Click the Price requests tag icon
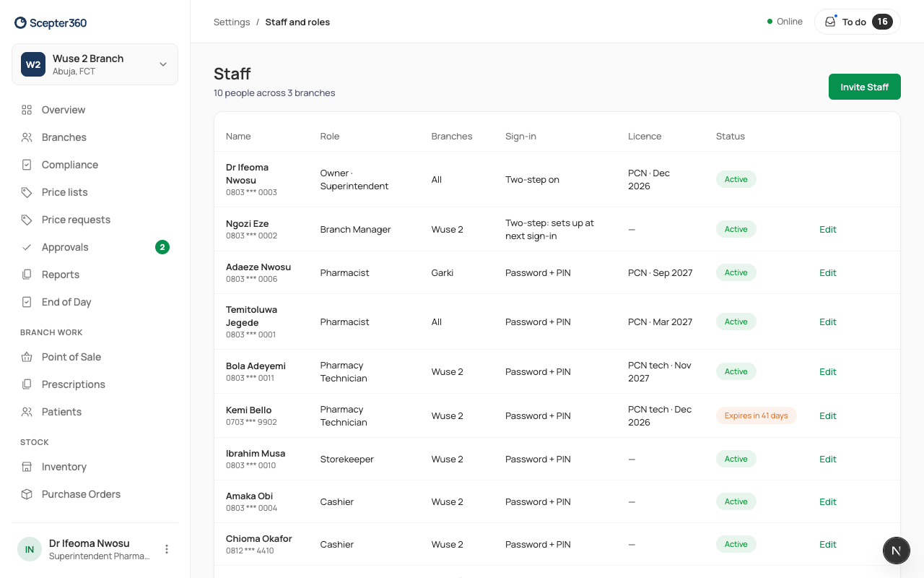 (x=27, y=220)
